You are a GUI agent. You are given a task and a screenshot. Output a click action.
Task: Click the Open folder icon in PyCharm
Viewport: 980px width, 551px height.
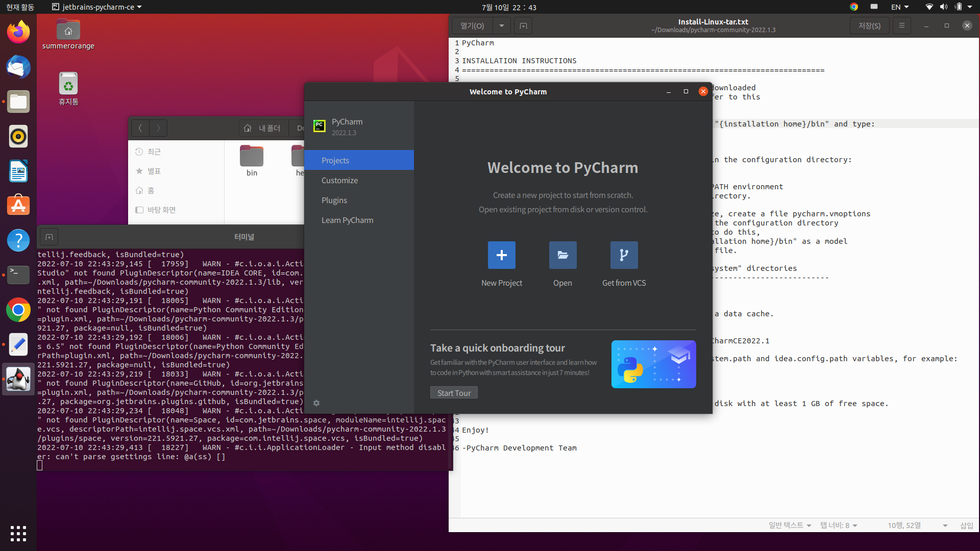pyautogui.click(x=562, y=255)
